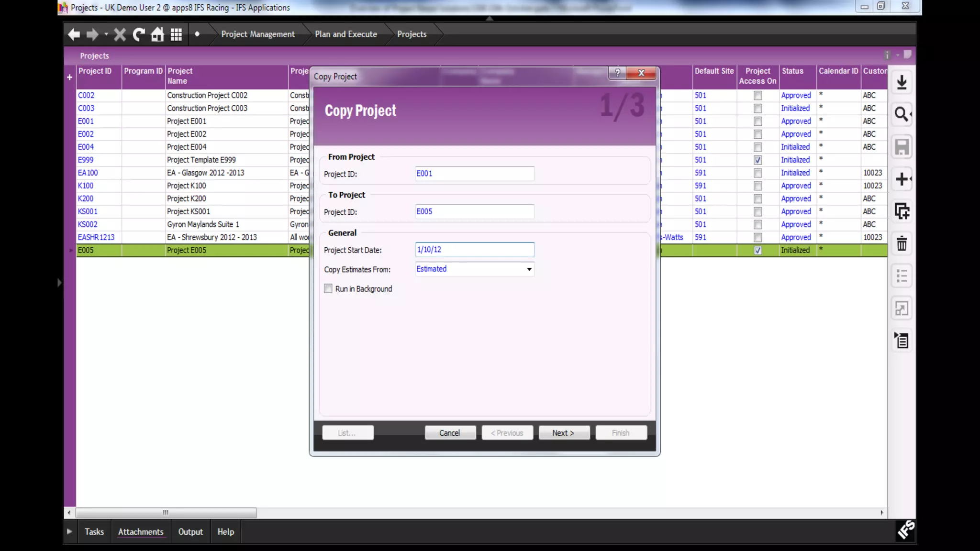The height and width of the screenshot is (551, 980).
Task: Click the Refresh arrow icon
Action: pyautogui.click(x=139, y=34)
